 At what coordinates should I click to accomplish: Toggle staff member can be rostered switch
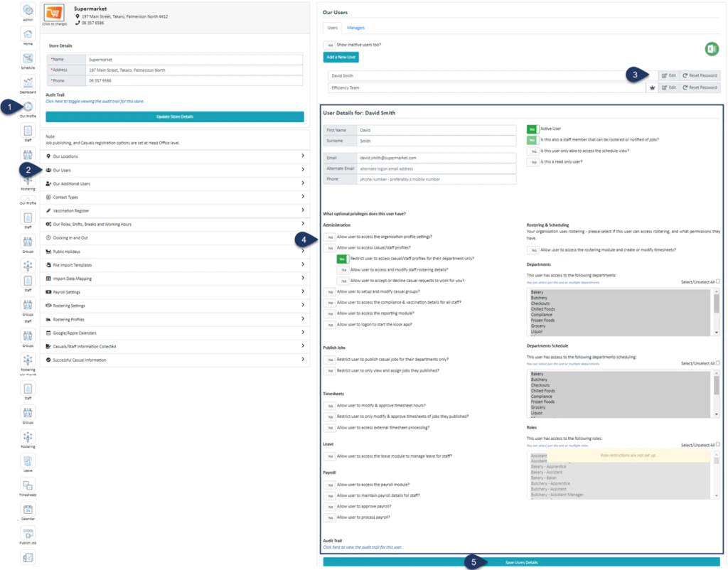532,140
